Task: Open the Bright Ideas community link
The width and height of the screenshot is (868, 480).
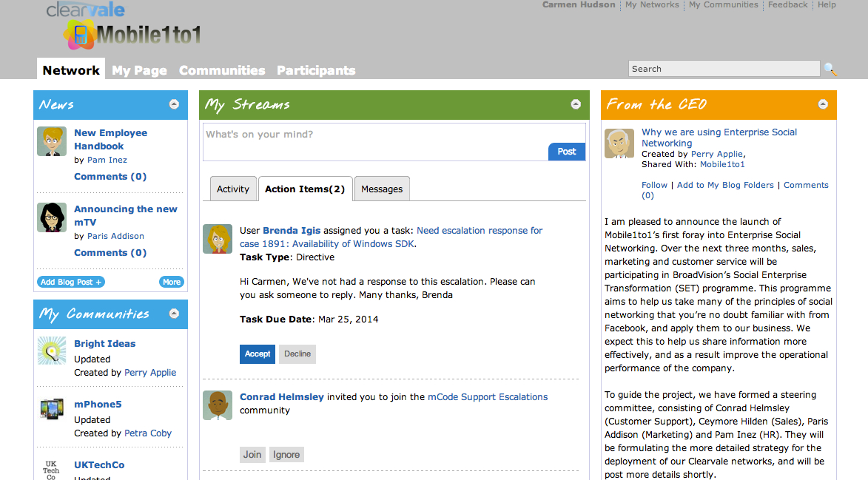Action: tap(104, 343)
